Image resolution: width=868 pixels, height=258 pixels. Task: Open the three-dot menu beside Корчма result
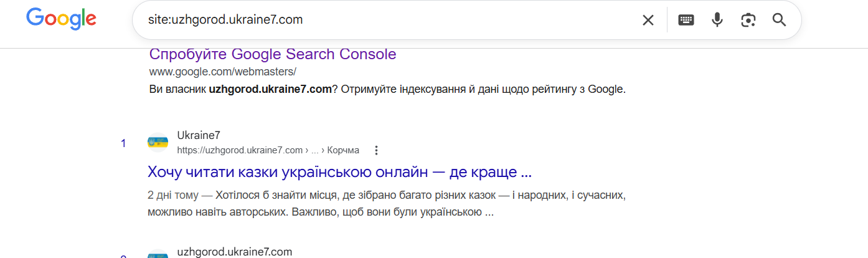pyautogui.click(x=375, y=150)
